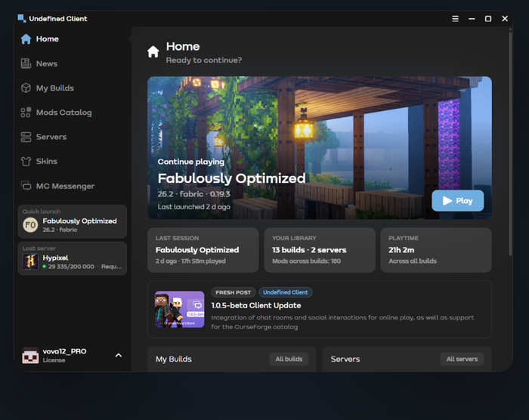This screenshot has width=529, height=420.
Task: Click the FRESH POST badge
Action: [x=233, y=292]
